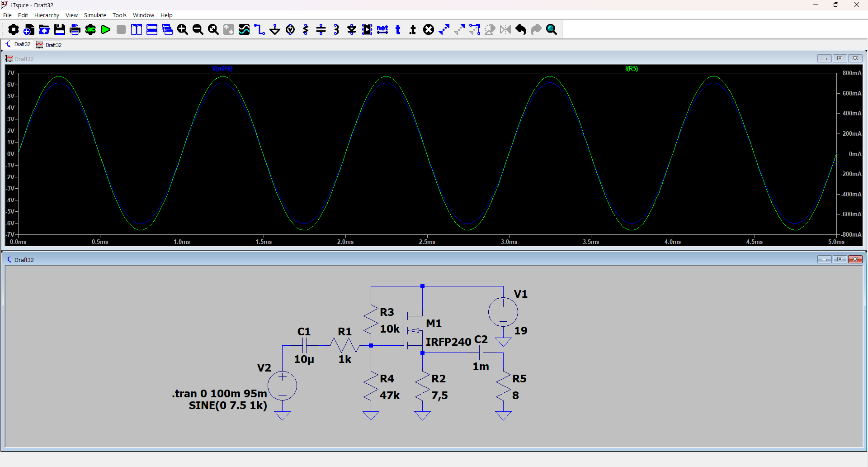Viewport: 868px width, 467px height.
Task: Select the Duplicate tool
Action: pos(444,30)
